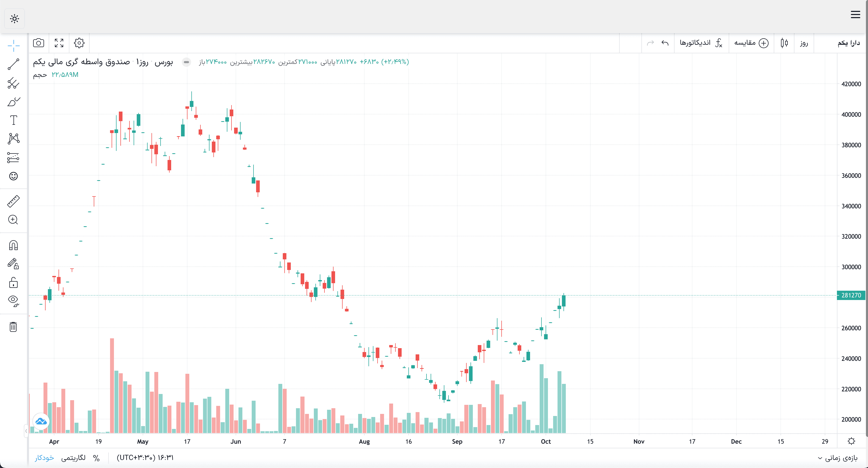Toggle magnet mode for drawings
Viewport: 868px width, 468px height.
[x=13, y=245]
